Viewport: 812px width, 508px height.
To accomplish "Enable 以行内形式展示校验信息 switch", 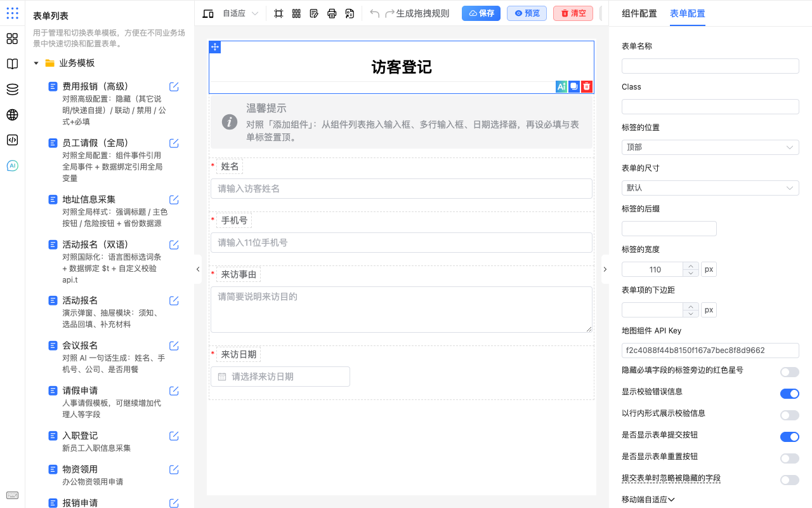I will click(x=789, y=415).
